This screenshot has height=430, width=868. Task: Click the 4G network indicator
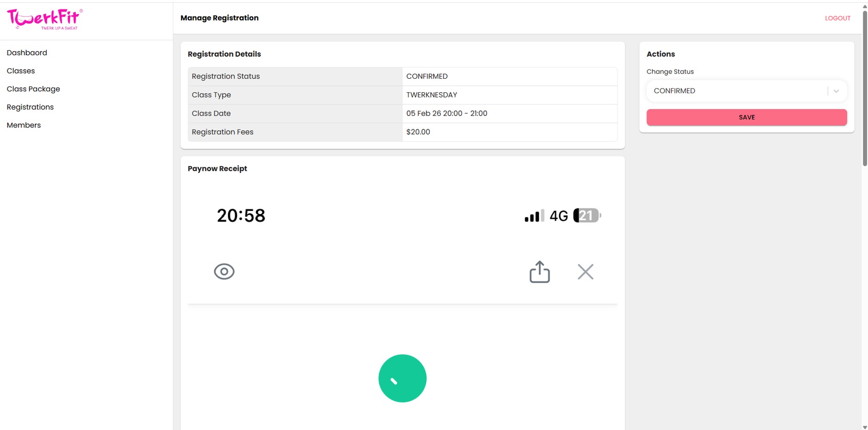pyautogui.click(x=558, y=216)
